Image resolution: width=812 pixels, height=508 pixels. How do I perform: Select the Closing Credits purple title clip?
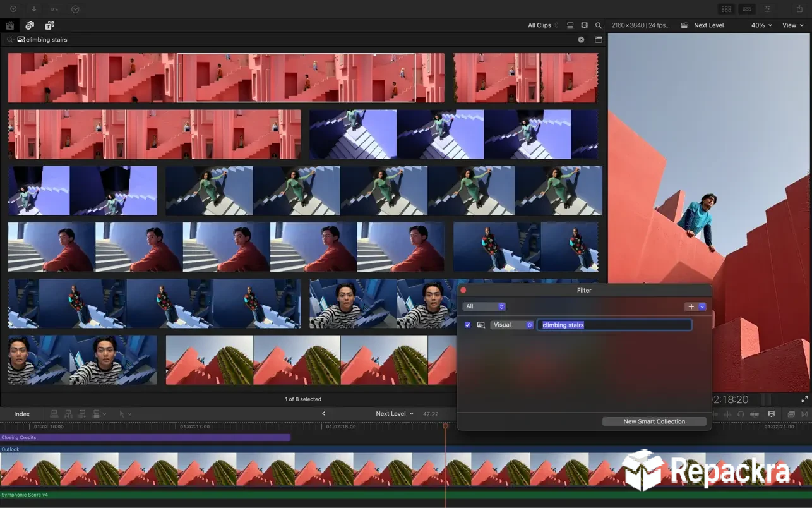coord(145,437)
